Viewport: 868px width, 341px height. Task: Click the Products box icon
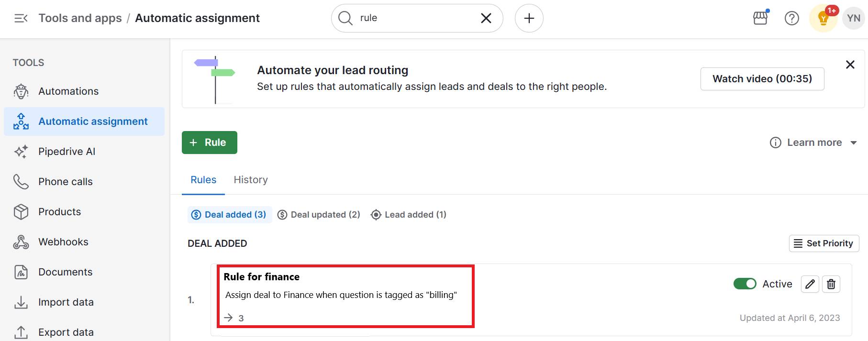point(21,211)
